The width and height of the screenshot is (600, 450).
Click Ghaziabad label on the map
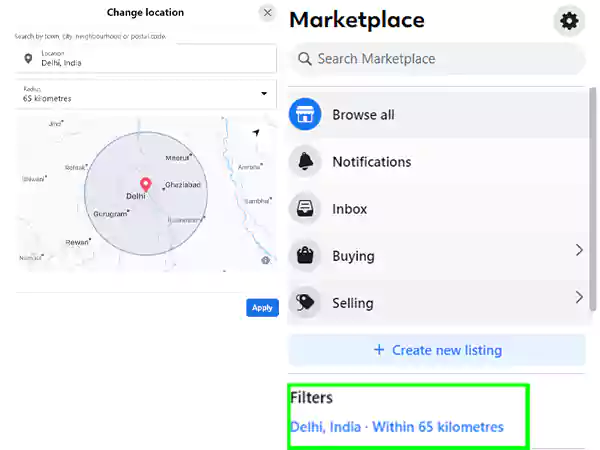[x=183, y=185]
